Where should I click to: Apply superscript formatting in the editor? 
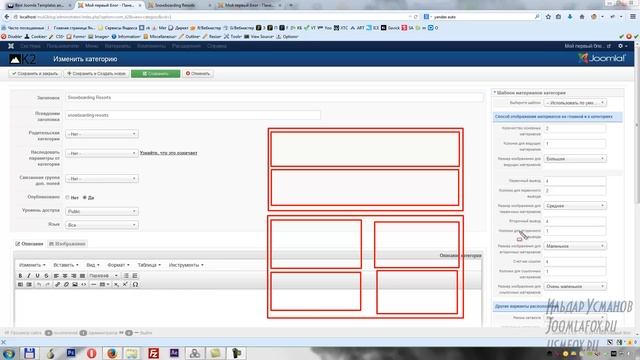(125, 284)
